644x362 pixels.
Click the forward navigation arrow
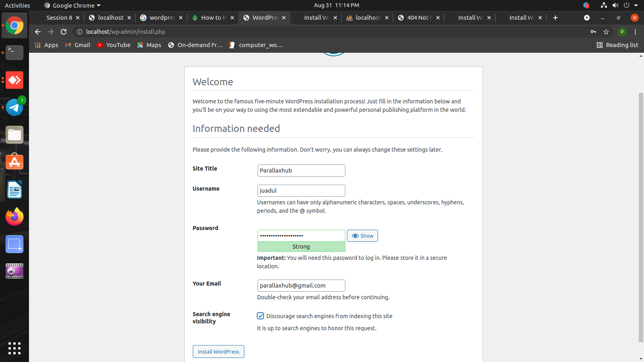[x=51, y=32]
